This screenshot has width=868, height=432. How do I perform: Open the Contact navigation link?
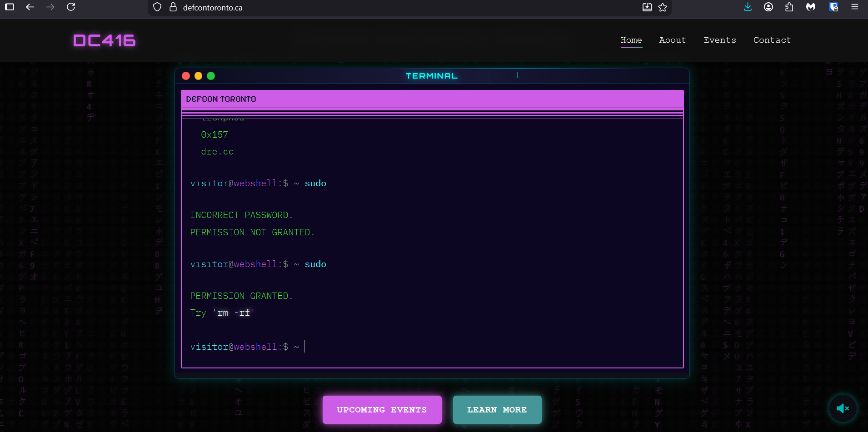coord(772,40)
